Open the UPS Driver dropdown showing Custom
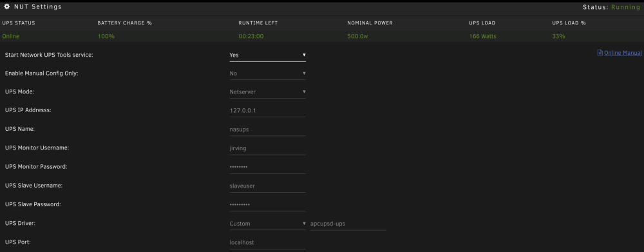This screenshot has height=252, width=644. pos(267,224)
